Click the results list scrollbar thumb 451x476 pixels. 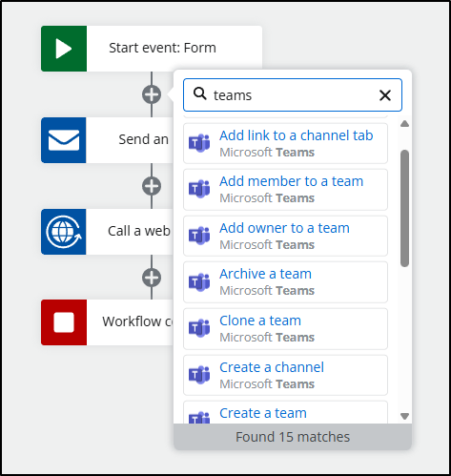tap(404, 209)
